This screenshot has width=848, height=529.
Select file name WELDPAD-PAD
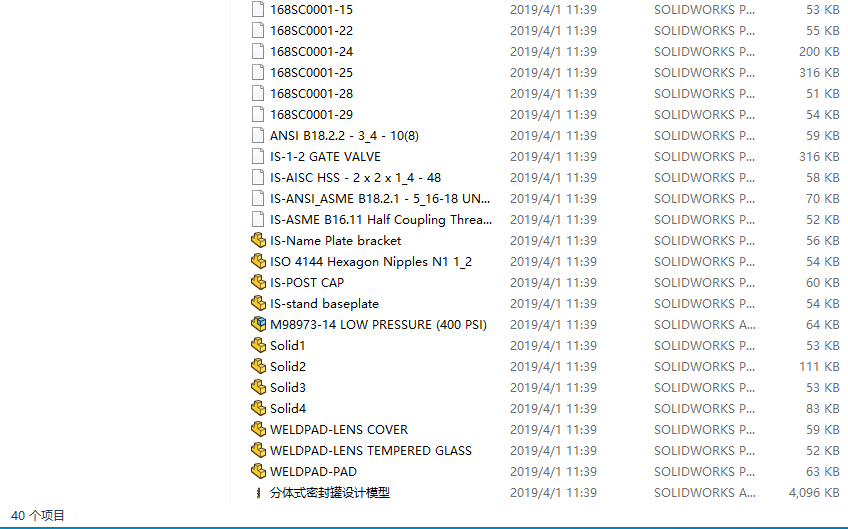[314, 472]
